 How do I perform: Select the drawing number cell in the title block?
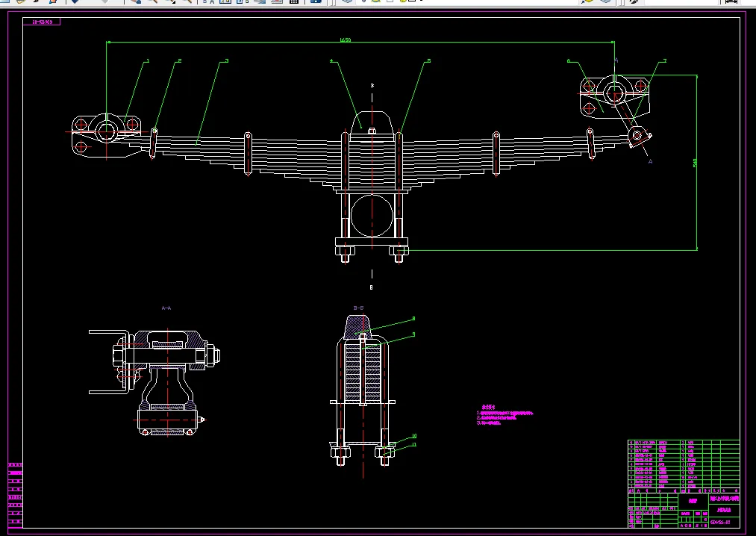click(x=724, y=522)
